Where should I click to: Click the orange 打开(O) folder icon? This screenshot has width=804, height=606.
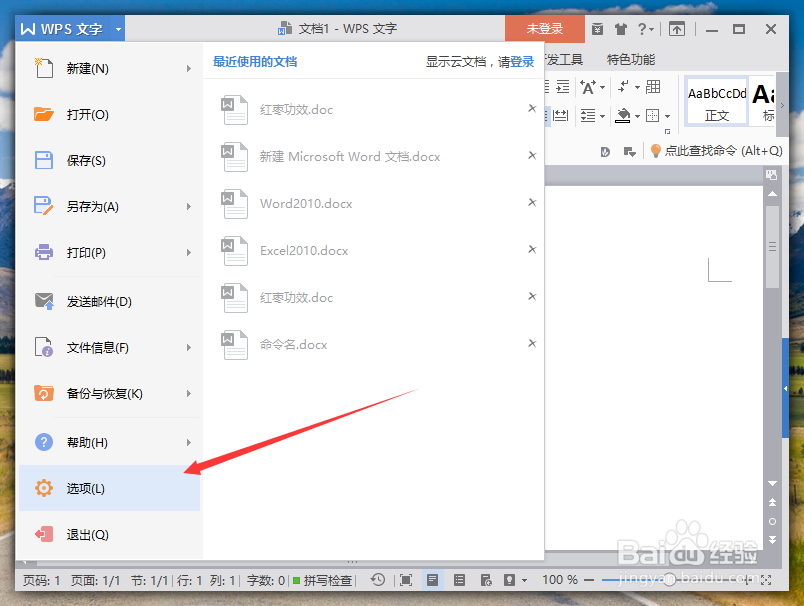[44, 114]
